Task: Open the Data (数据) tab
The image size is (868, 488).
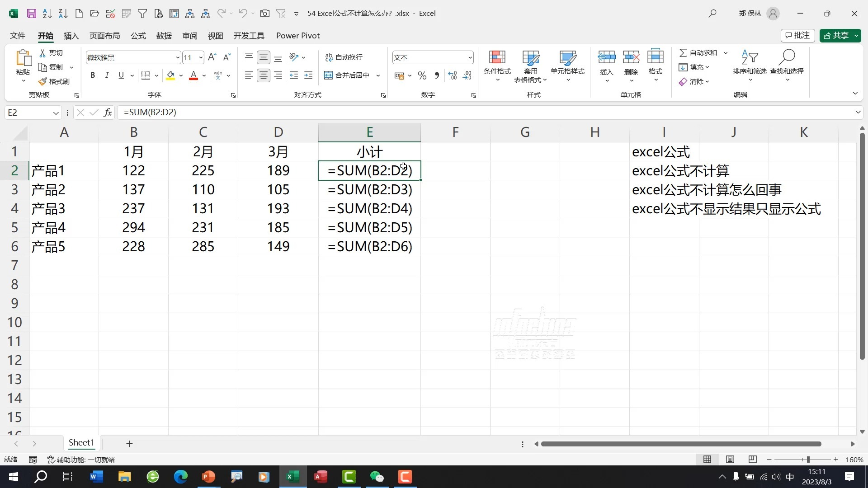Action: 164,36
